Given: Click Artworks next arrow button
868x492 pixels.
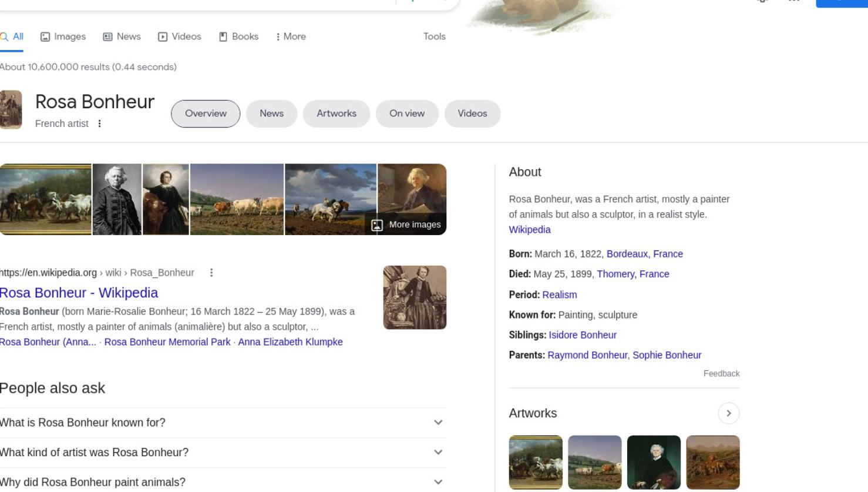Looking at the screenshot, I should [729, 413].
